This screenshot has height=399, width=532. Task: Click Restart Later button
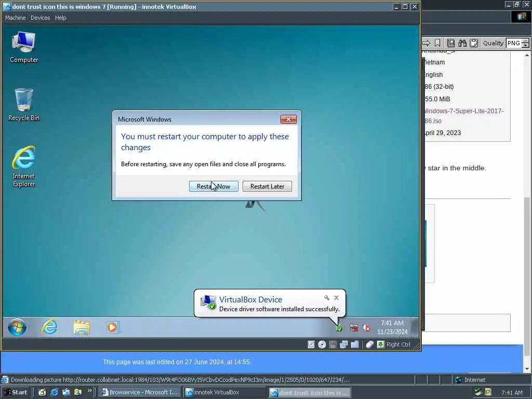pos(267,187)
